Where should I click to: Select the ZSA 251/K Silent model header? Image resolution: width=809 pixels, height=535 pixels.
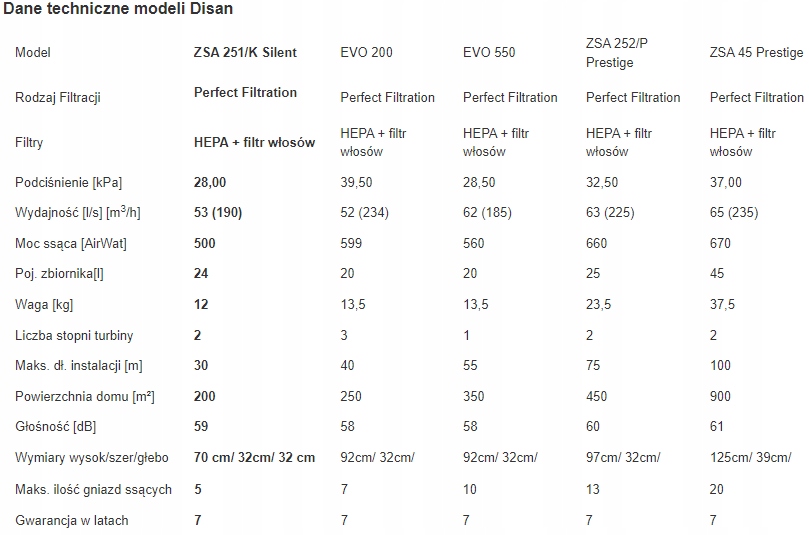point(245,52)
